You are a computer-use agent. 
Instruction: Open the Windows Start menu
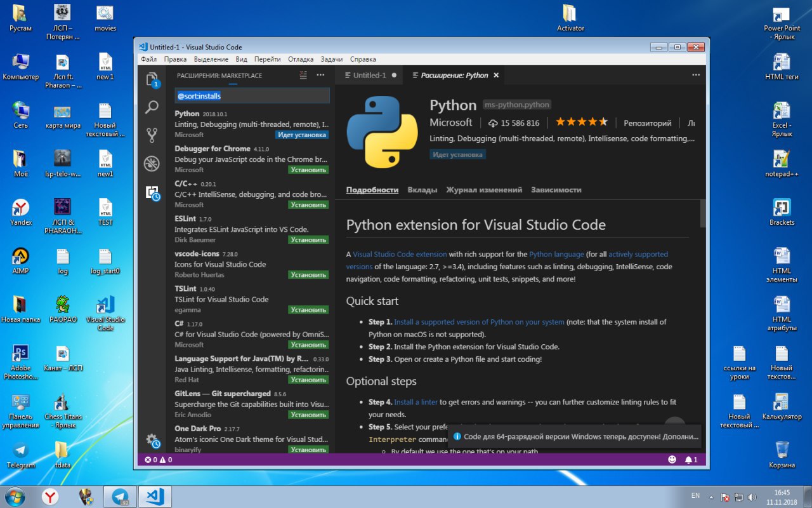[x=15, y=496]
